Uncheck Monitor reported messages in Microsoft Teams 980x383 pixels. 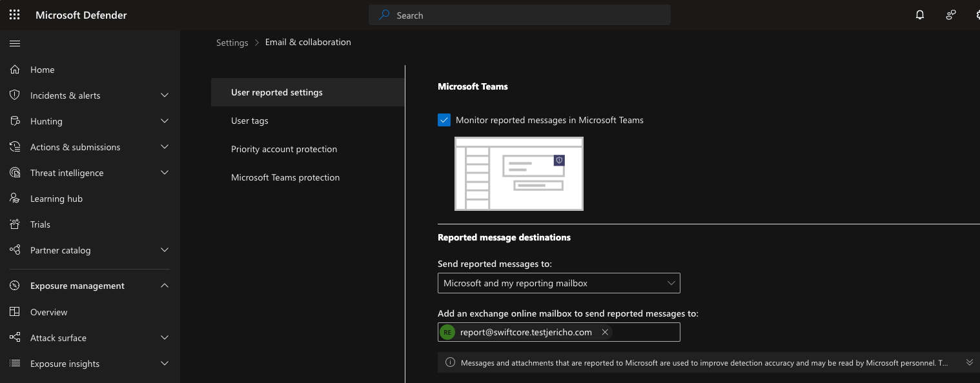click(444, 119)
